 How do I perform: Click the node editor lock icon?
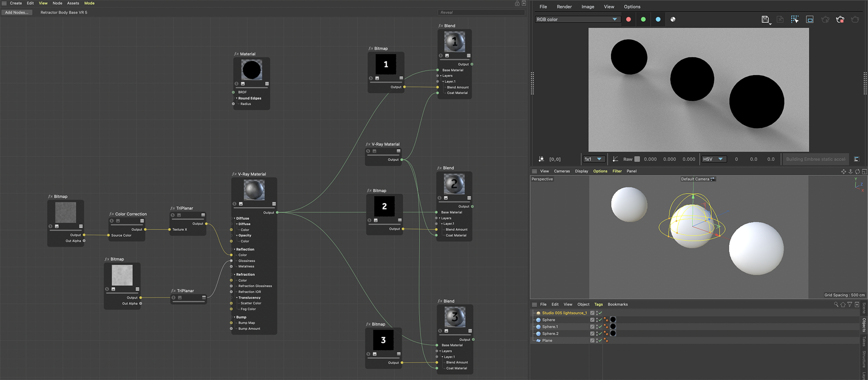click(x=517, y=3)
